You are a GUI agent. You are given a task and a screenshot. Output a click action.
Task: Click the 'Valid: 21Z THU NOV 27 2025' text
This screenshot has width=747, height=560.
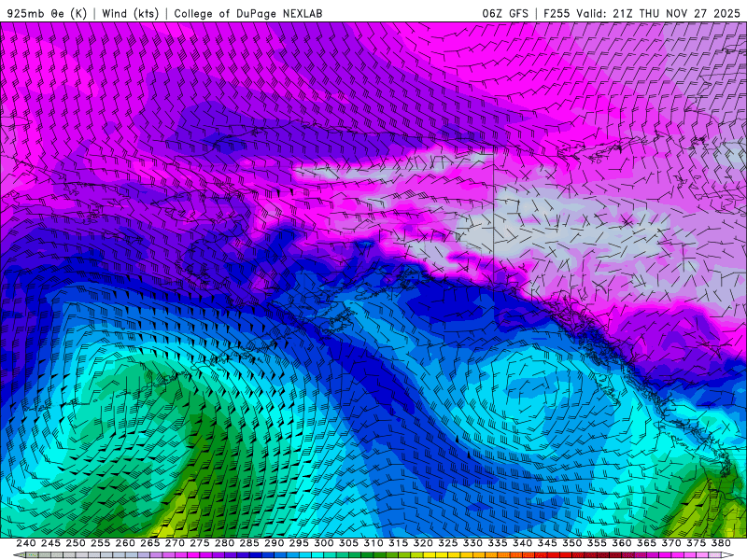pos(658,13)
